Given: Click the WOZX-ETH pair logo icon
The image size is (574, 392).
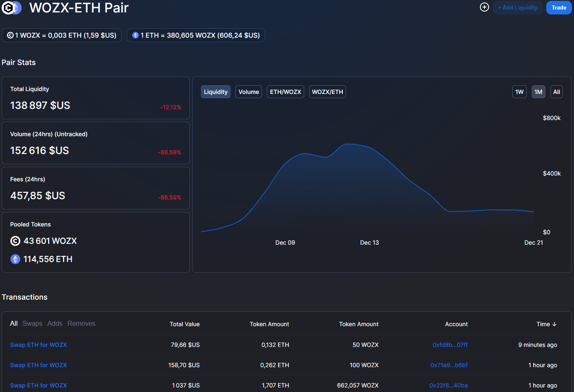Looking at the screenshot, I should coord(12,8).
